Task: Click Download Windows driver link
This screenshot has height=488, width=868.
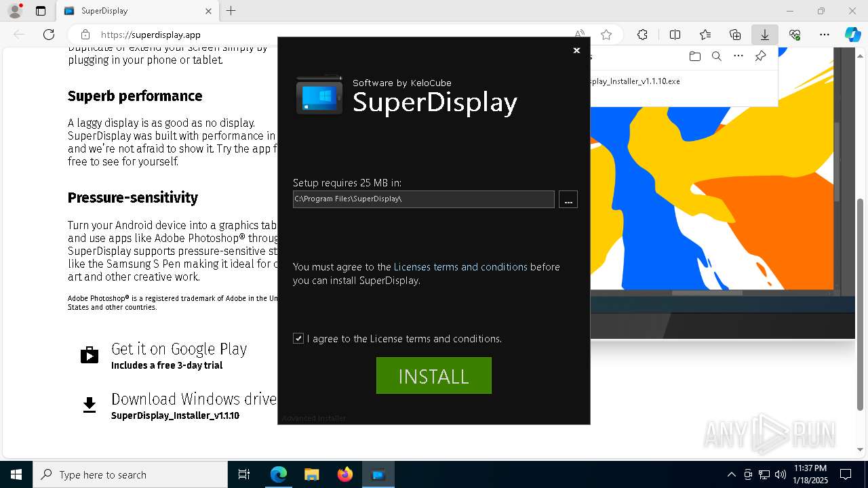Action: [194, 399]
